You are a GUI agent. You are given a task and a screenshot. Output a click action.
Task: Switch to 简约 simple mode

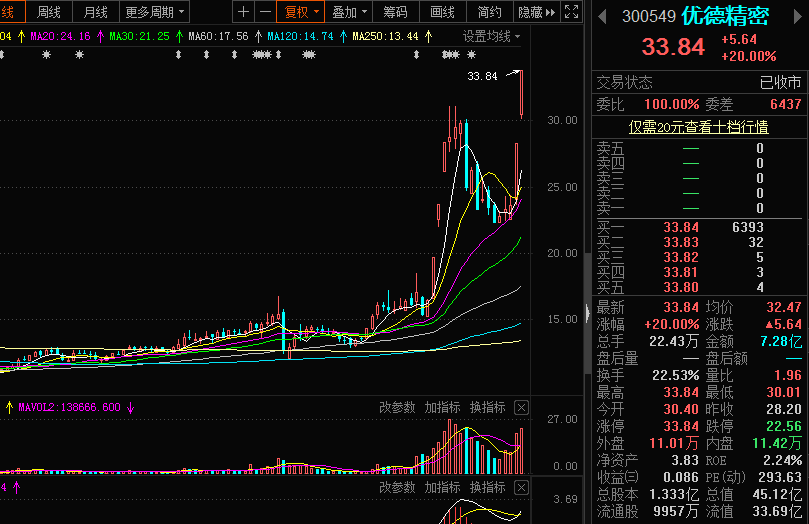click(x=489, y=12)
